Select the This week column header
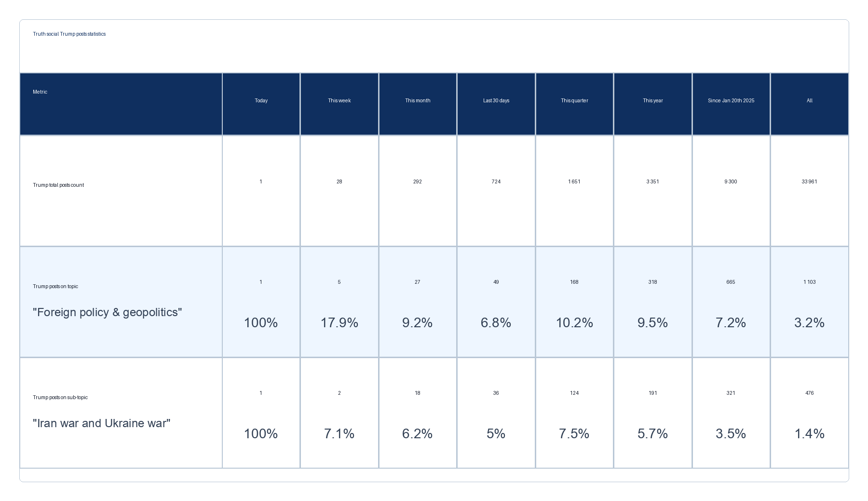The height and width of the screenshot is (501, 868). click(x=339, y=100)
